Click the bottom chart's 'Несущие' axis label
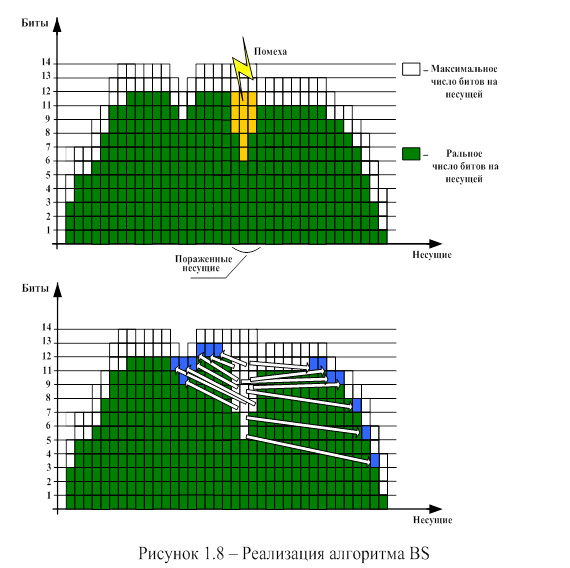 click(x=432, y=520)
